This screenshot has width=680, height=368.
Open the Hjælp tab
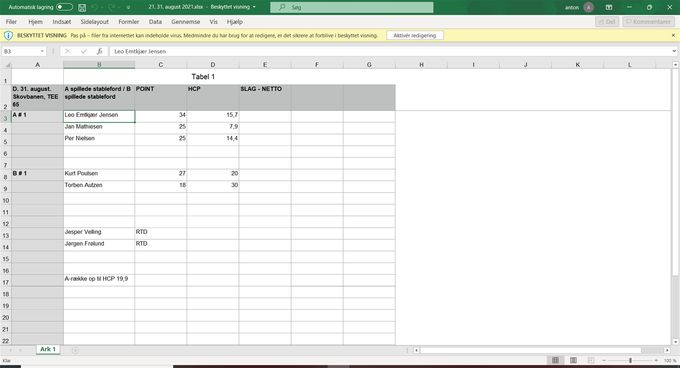click(x=235, y=22)
